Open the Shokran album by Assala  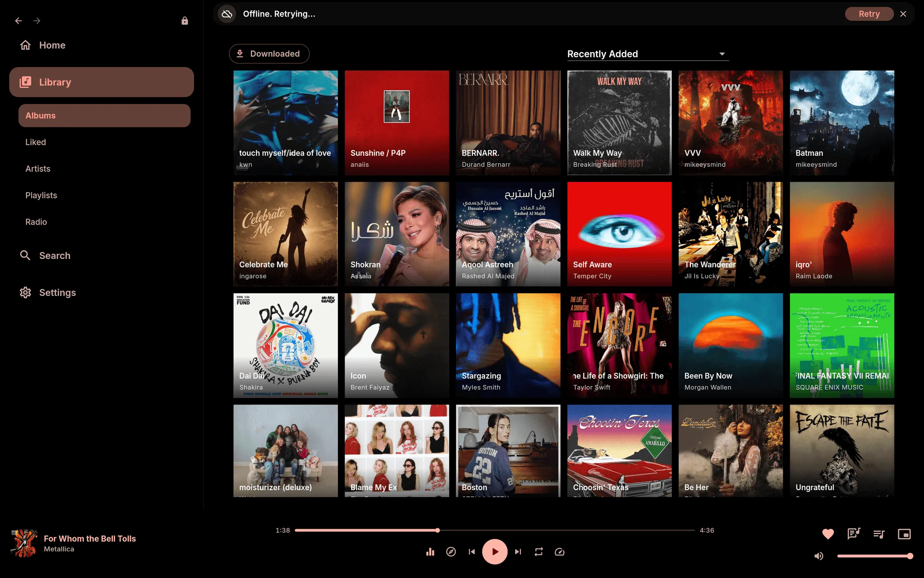(397, 234)
